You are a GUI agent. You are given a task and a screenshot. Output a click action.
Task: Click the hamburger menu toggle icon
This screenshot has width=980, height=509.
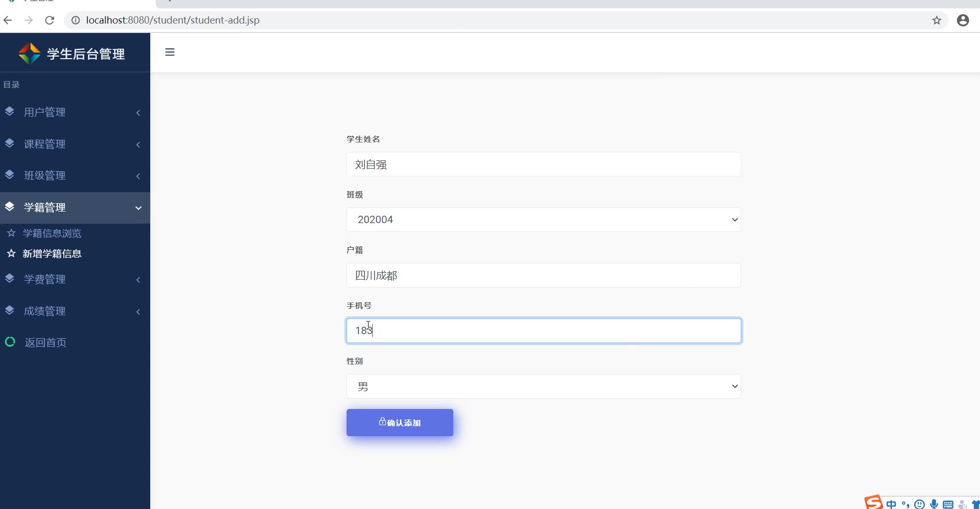[170, 52]
